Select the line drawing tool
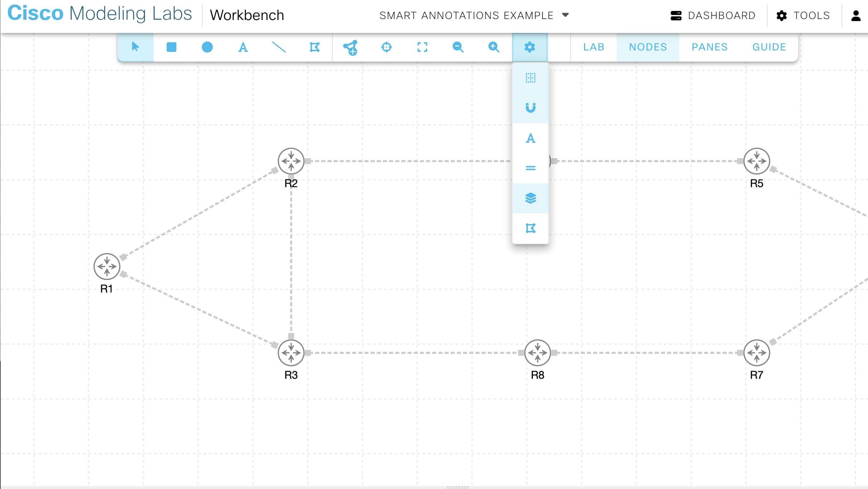Image resolution: width=868 pixels, height=489 pixels. tap(279, 47)
